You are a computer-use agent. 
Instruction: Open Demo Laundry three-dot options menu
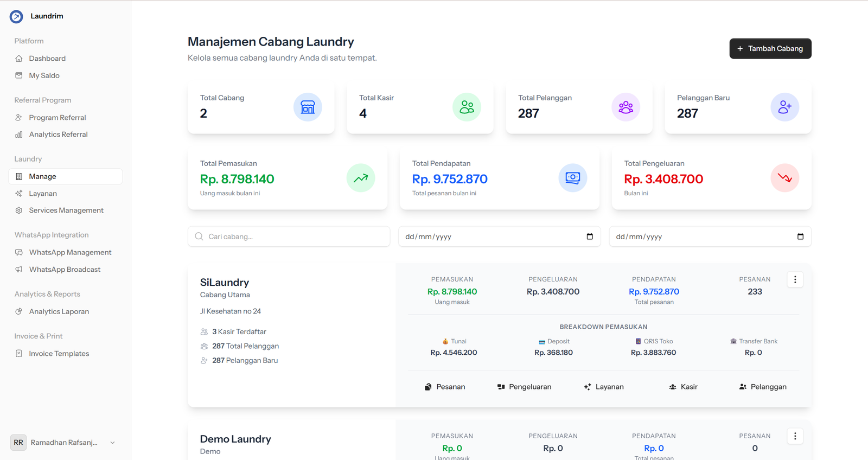coord(795,436)
